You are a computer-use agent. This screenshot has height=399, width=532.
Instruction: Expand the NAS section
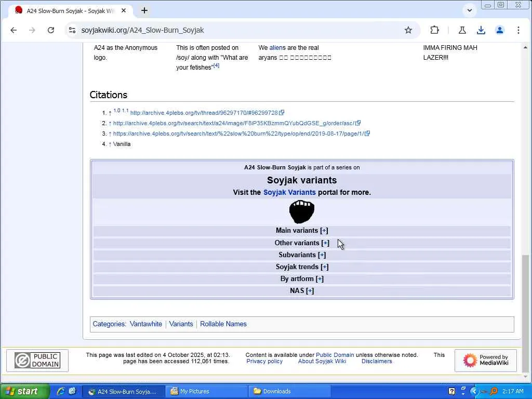tap(310, 291)
